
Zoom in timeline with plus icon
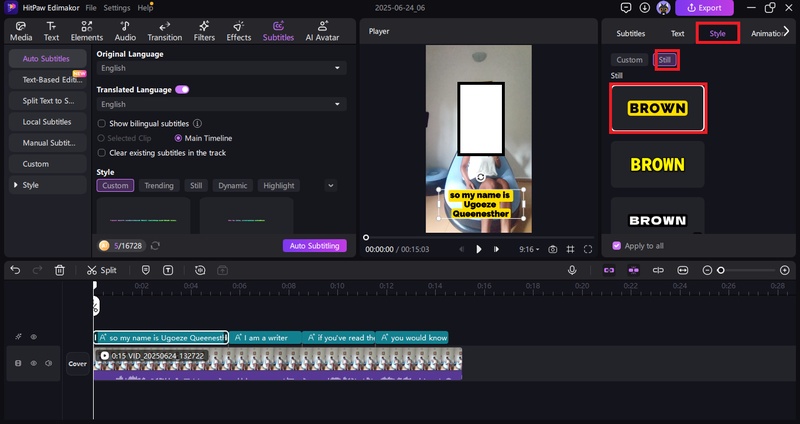(785, 270)
